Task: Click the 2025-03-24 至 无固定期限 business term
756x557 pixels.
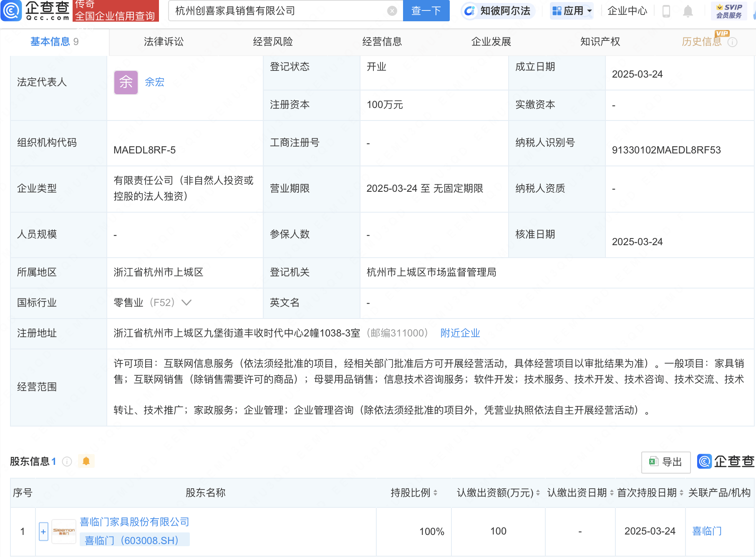Action: point(425,188)
